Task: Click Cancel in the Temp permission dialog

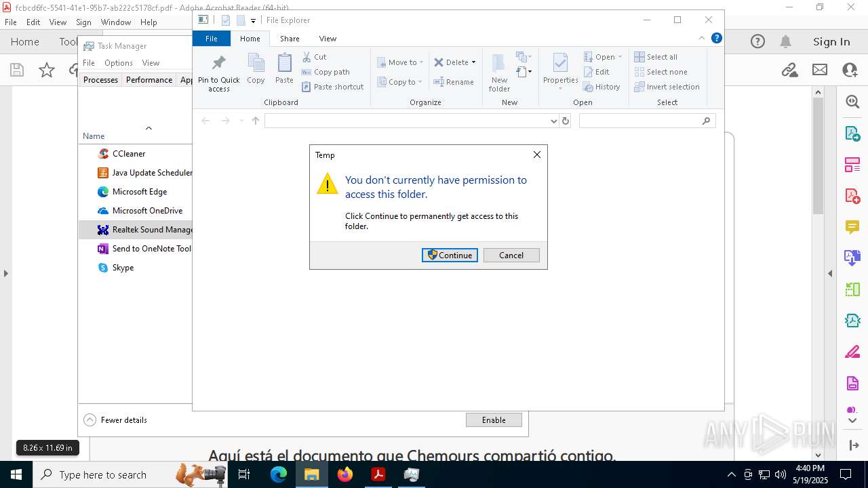Action: (511, 255)
